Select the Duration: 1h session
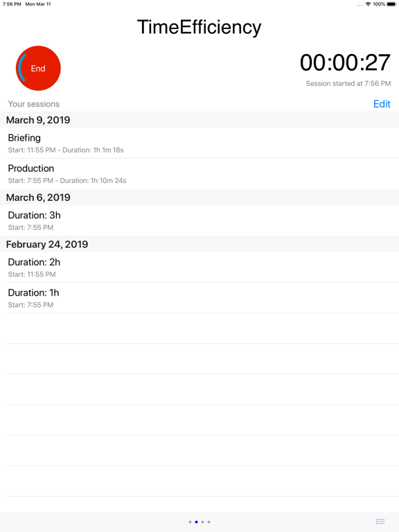The image size is (399, 532). (199, 298)
